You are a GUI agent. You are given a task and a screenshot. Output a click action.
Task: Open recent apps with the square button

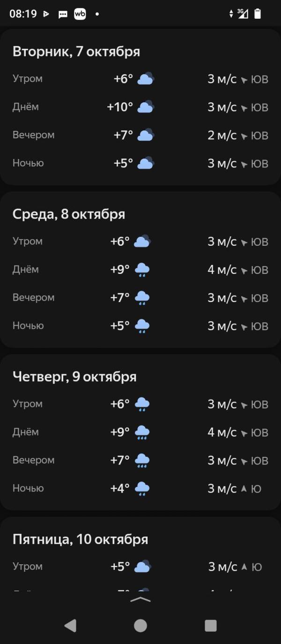(x=211, y=625)
